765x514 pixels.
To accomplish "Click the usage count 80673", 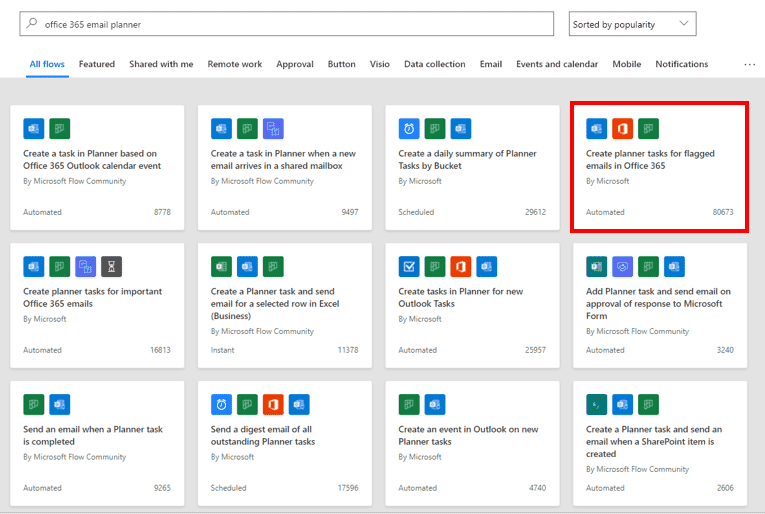I will (723, 212).
